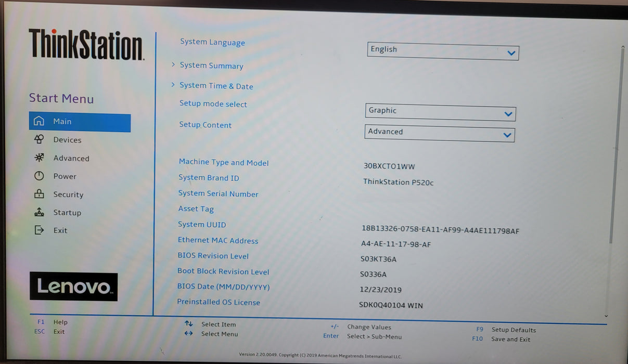
Task: Open the System Language dropdown
Action: coord(443,50)
